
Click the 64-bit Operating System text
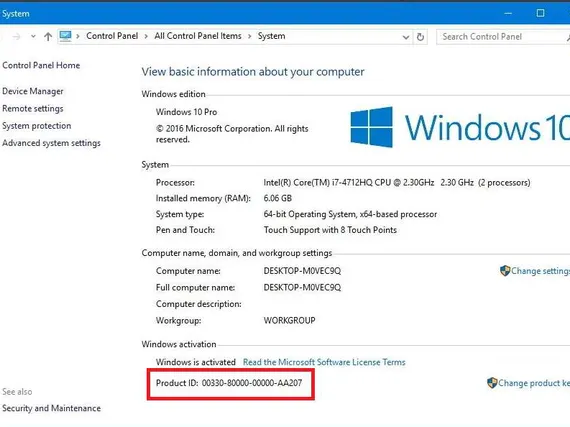[350, 214]
